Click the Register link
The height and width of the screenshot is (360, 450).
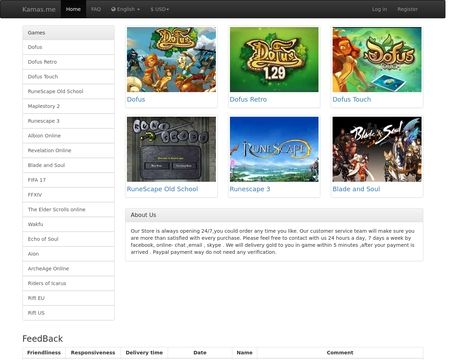pyautogui.click(x=407, y=9)
